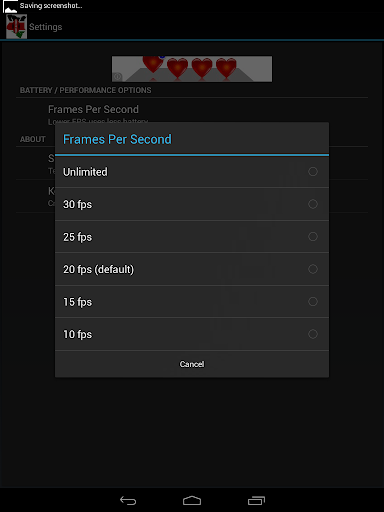Select the 15 fps radio button
This screenshot has height=512, width=384.
click(313, 302)
